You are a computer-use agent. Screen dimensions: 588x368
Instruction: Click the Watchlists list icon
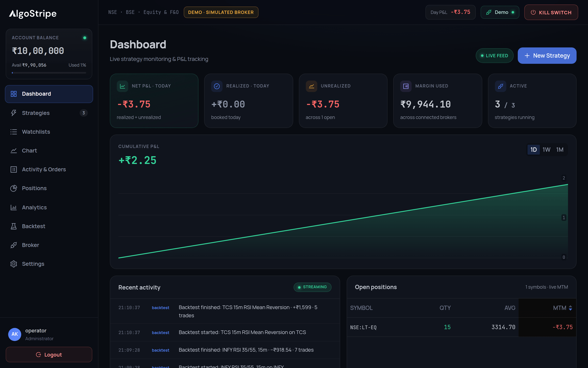(14, 132)
